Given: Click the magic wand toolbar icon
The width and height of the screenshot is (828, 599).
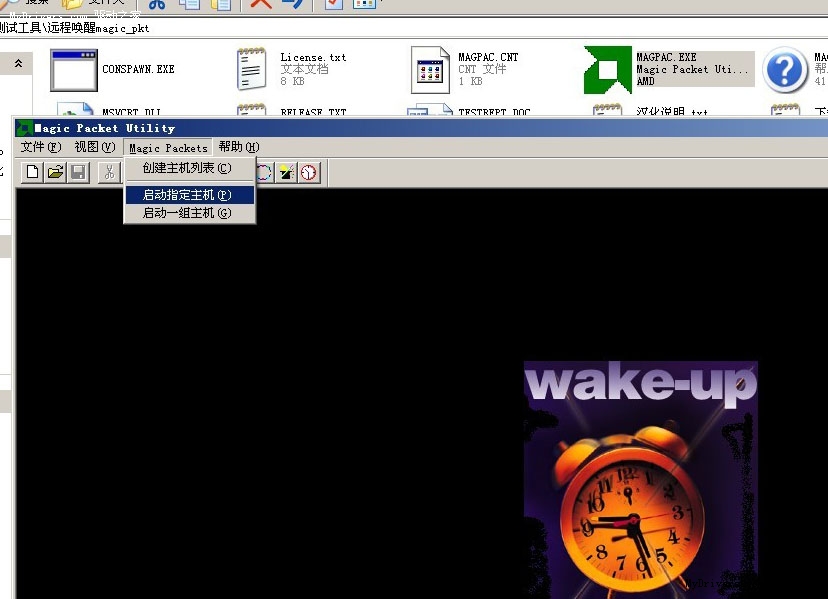Looking at the screenshot, I should pyautogui.click(x=286, y=172).
